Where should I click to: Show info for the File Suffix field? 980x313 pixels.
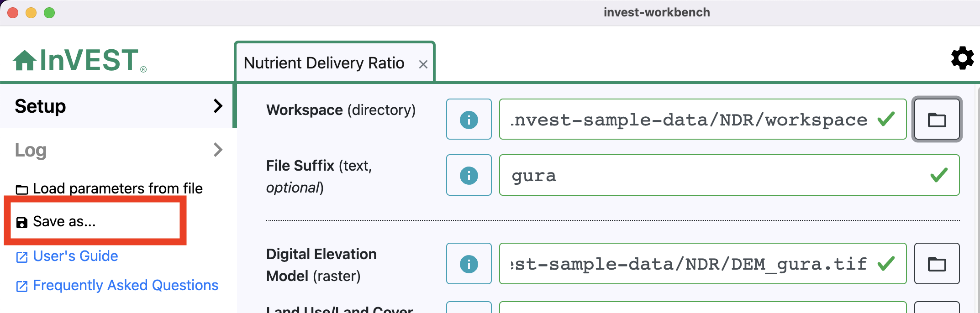[469, 175]
